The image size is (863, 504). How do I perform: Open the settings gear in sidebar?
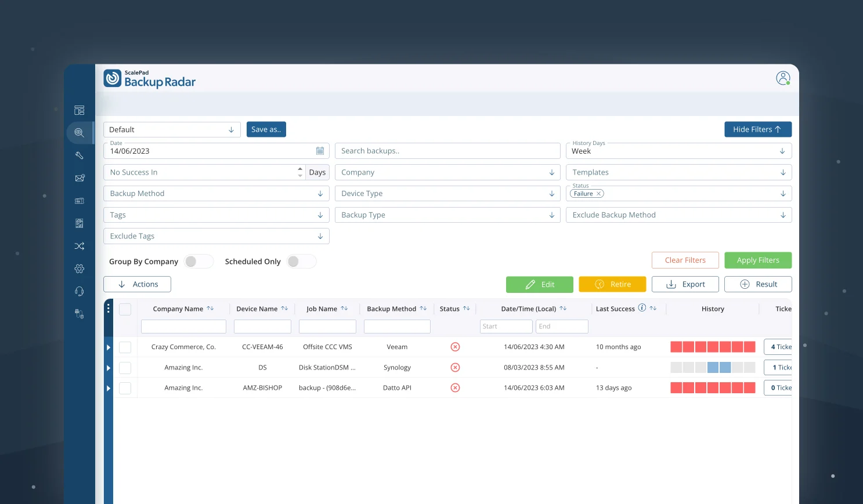tap(80, 269)
